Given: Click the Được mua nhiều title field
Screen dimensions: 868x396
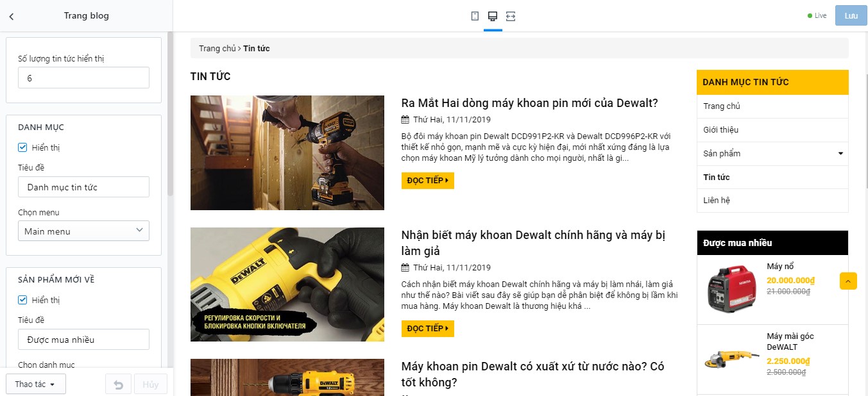Looking at the screenshot, I should coord(83,340).
